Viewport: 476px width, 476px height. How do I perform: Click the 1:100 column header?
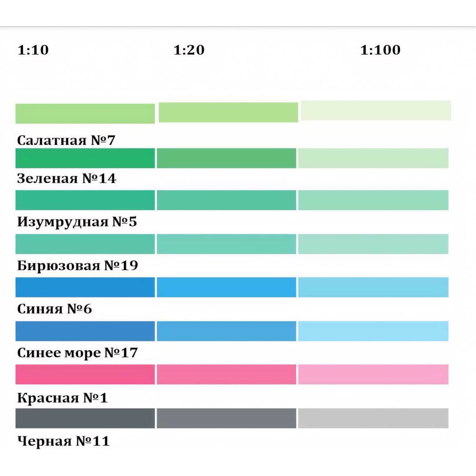click(x=380, y=50)
